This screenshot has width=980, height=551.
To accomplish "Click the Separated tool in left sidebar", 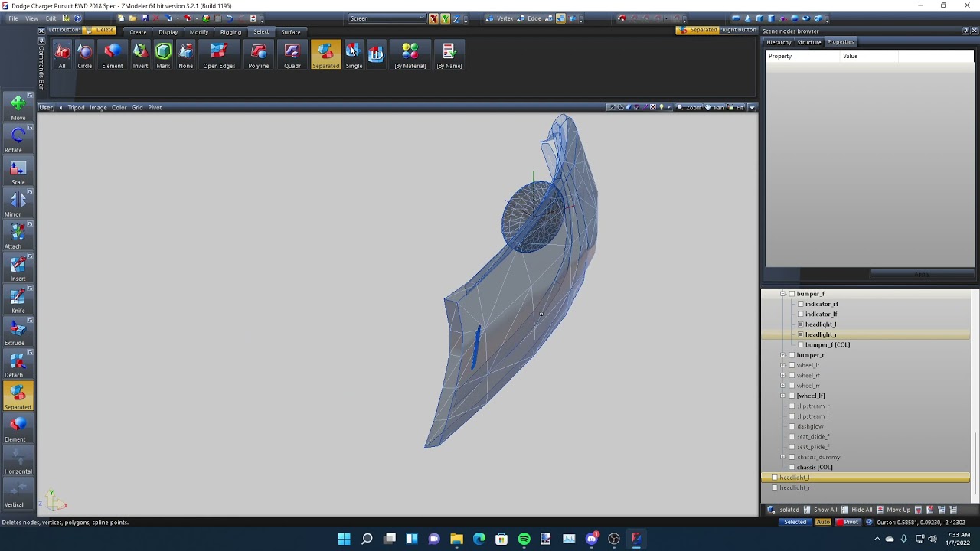I will pos(18,396).
